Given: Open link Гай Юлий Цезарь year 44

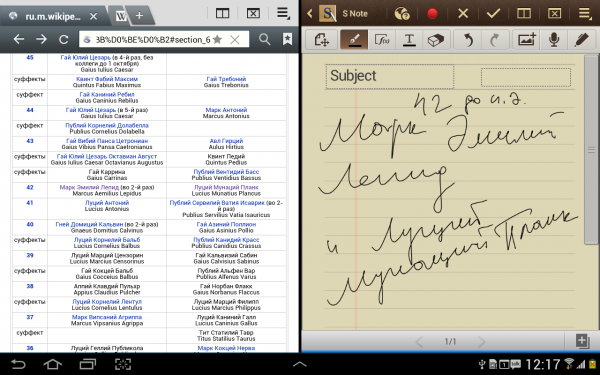Looking at the screenshot, I should [x=91, y=110].
